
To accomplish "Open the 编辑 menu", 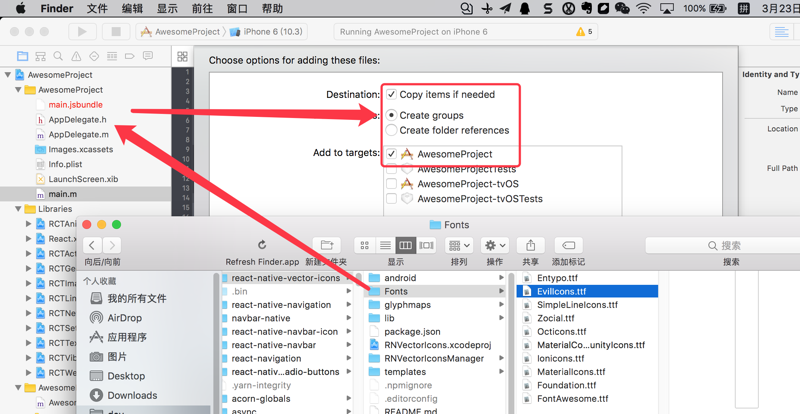I will (132, 9).
